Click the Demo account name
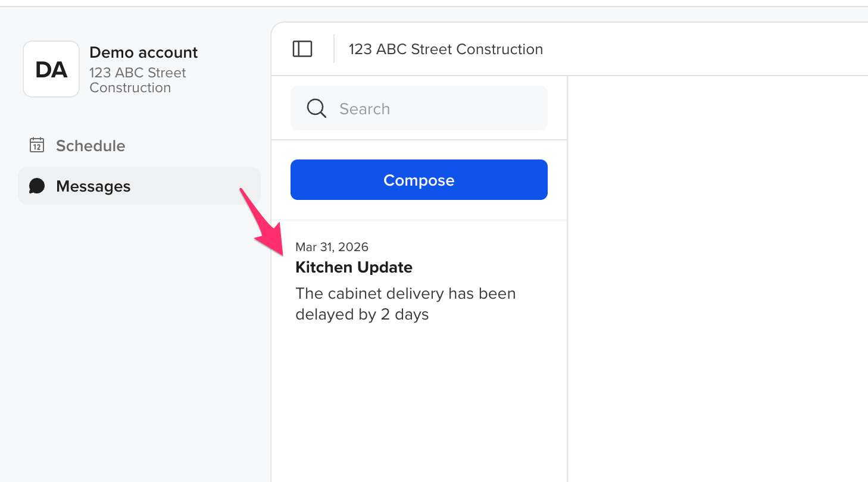This screenshot has width=868, height=482. tap(143, 52)
